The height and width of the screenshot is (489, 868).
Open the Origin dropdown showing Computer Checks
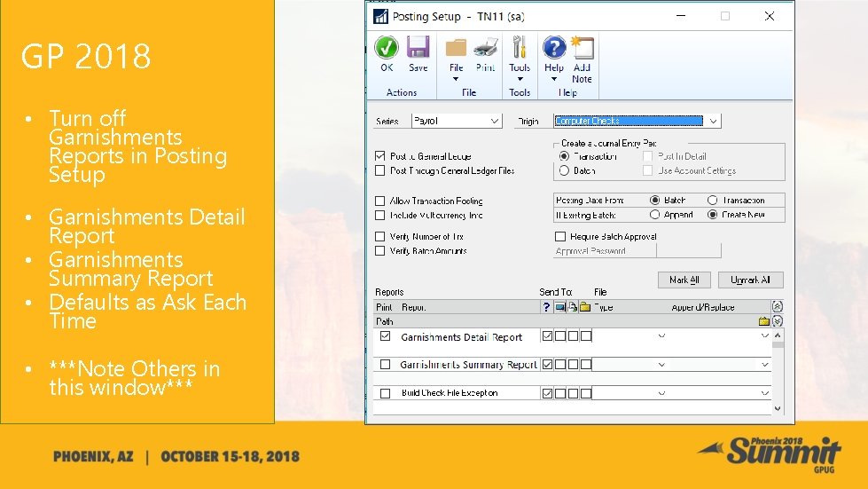click(713, 121)
